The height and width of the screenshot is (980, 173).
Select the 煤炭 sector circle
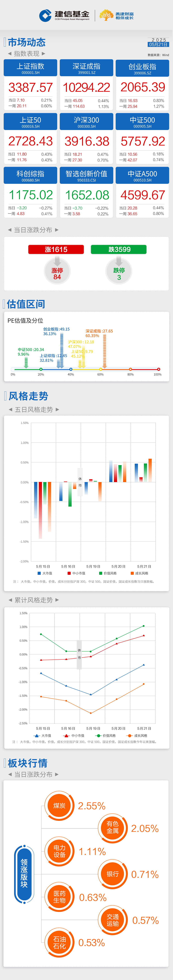click(59, 806)
